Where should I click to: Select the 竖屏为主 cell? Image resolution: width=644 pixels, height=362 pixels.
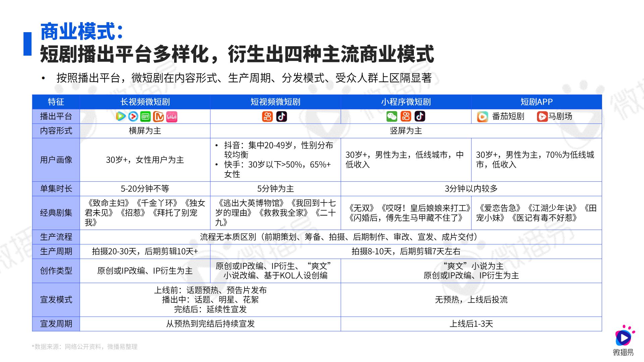tap(406, 131)
